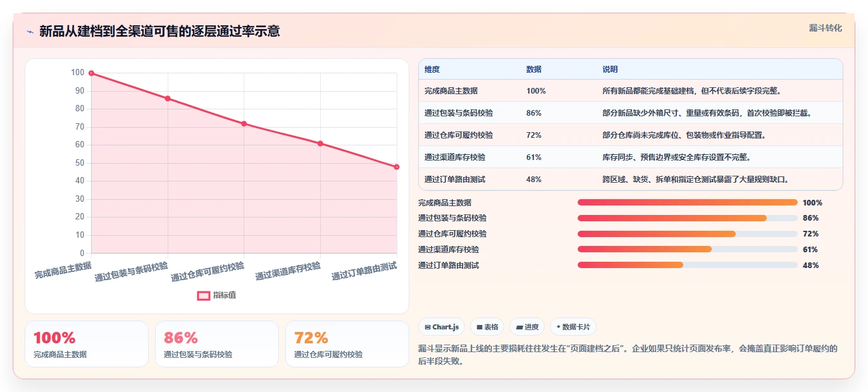
Task: Click the 完成商品主数据 progress bar
Action: (687, 202)
